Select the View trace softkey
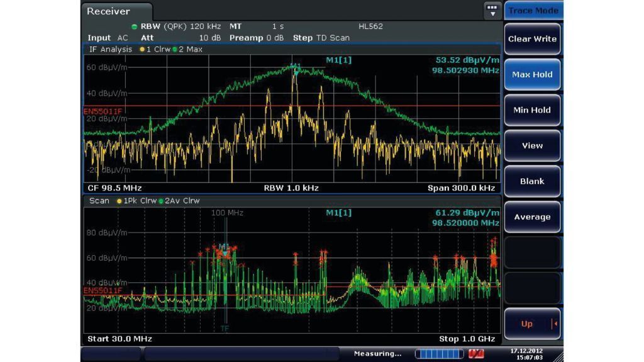This screenshot has height=362, width=644. [x=532, y=146]
